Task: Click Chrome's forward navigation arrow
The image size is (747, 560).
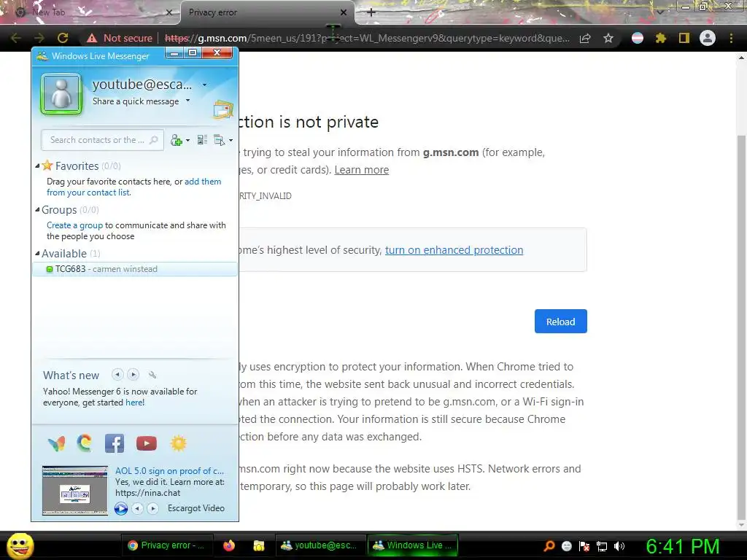Action: [x=39, y=38]
